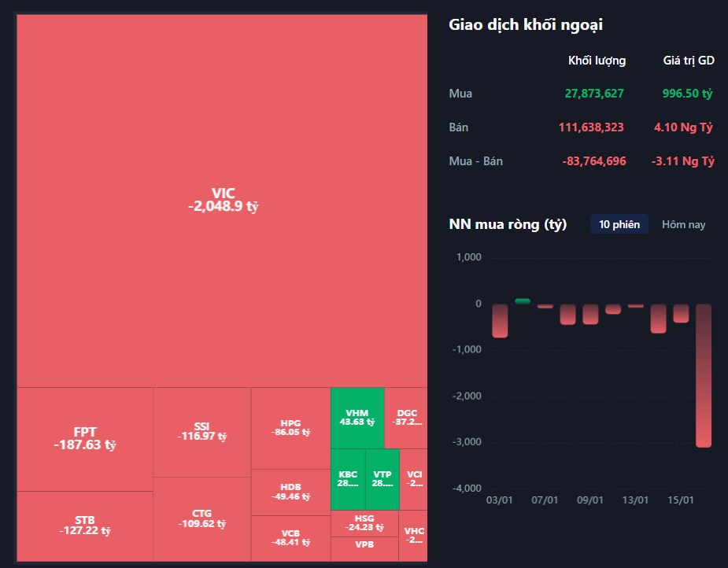
Task: Click the "Giao dịch khối ngoại" heading
Action: click(525, 24)
